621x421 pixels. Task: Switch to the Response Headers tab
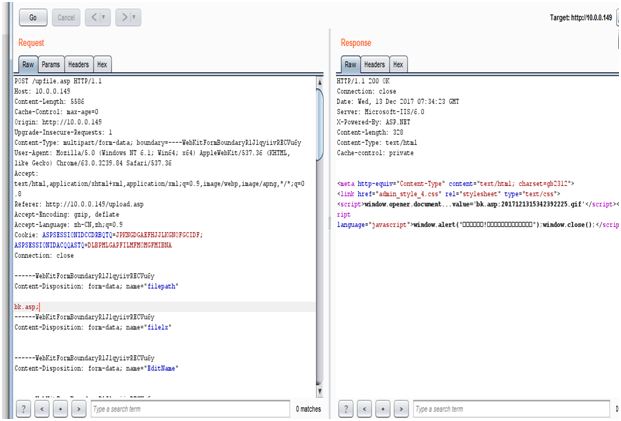[x=374, y=64]
